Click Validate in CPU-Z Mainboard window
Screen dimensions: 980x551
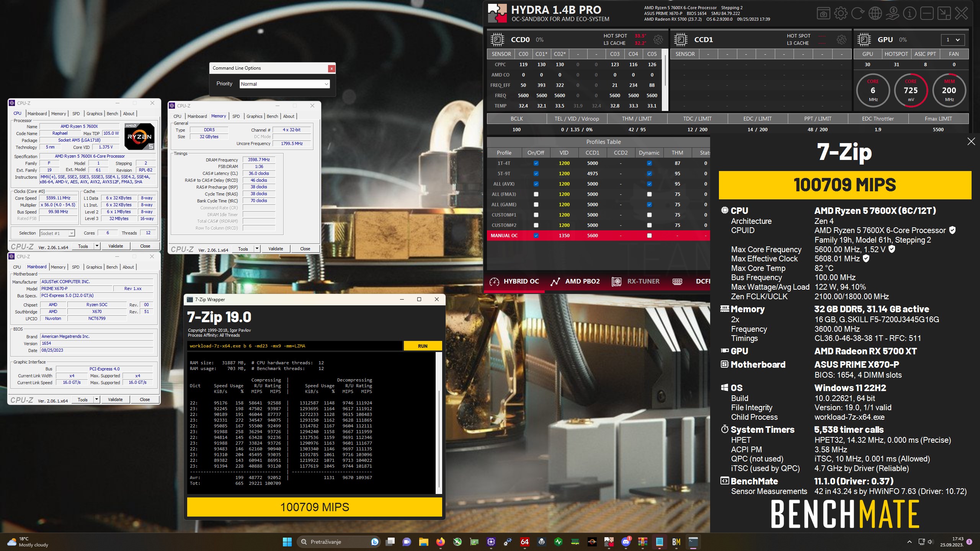[x=115, y=399]
